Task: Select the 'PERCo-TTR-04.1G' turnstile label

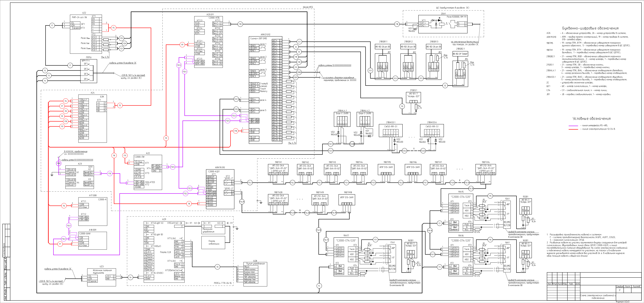Action: click(x=223, y=283)
